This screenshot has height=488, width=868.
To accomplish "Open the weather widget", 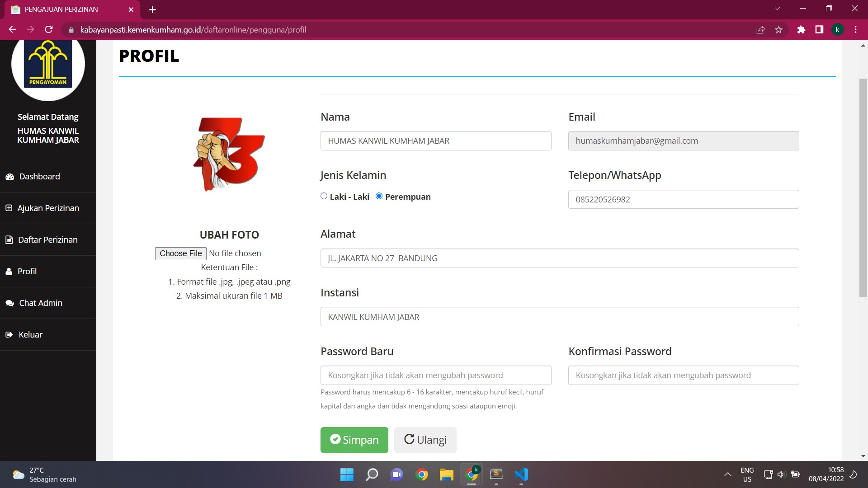I will click(x=44, y=474).
